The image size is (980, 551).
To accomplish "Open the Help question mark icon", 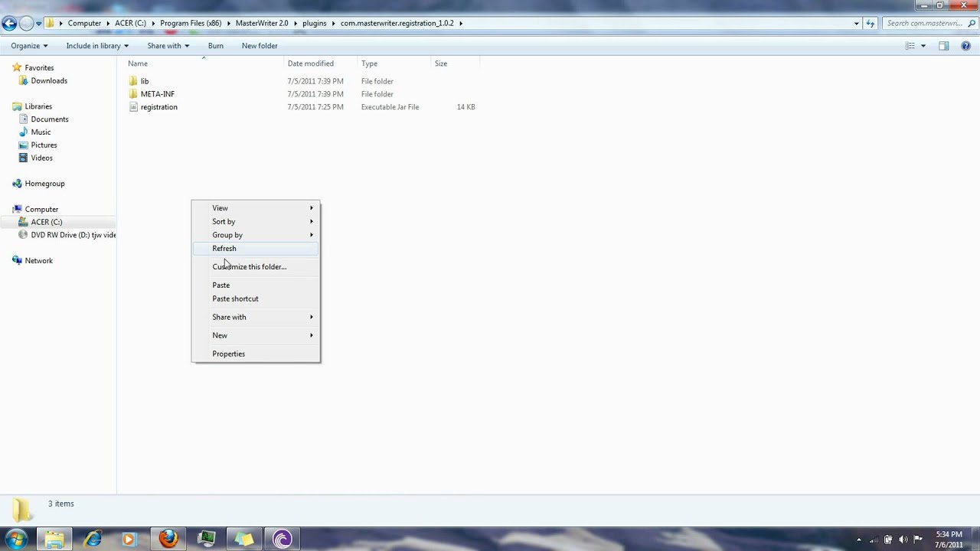I will (x=966, y=46).
